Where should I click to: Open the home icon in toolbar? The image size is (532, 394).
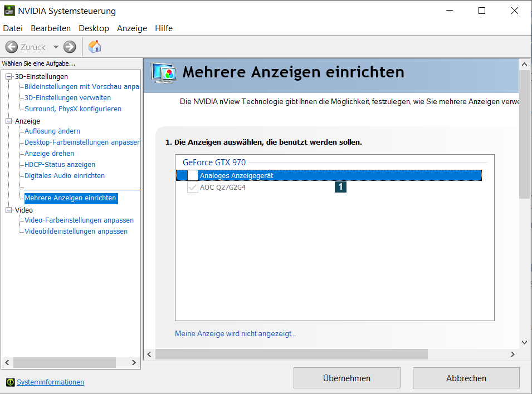pyautogui.click(x=95, y=46)
